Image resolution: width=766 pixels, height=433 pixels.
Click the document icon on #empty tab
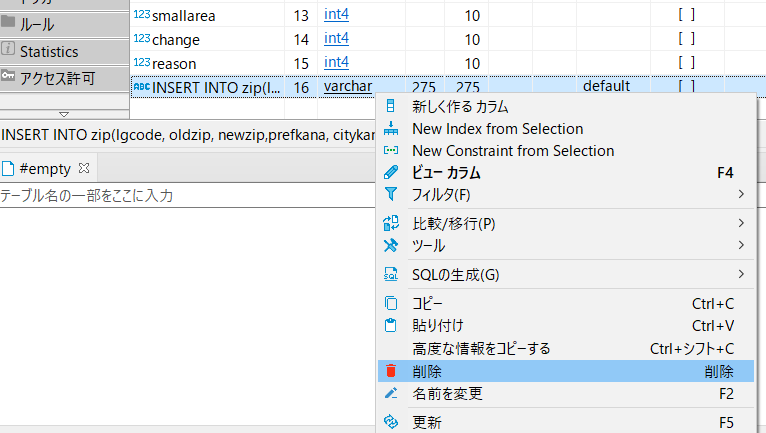coord(8,169)
